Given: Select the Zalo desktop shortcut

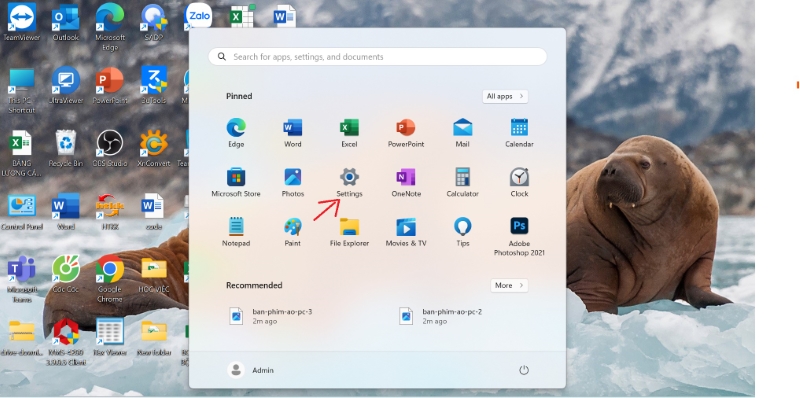Looking at the screenshot, I should (199, 15).
